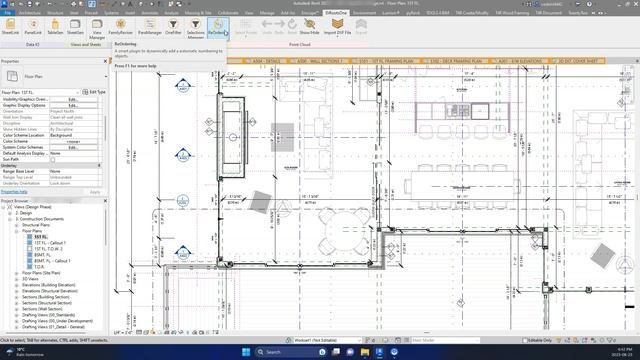
Task: Select 1ST FL - Callout 1 view
Action: [50, 243]
